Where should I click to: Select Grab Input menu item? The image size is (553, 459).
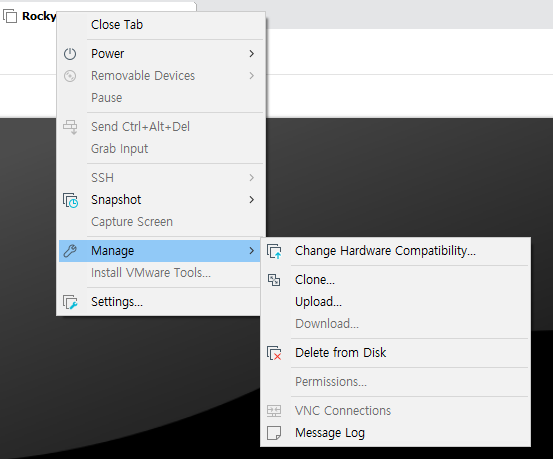point(161,149)
